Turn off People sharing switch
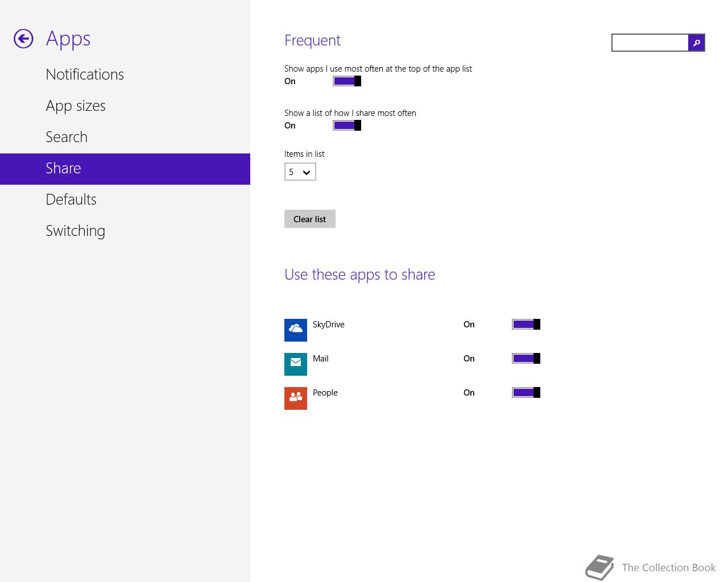Screen dimensions: 728x582 point(526,393)
